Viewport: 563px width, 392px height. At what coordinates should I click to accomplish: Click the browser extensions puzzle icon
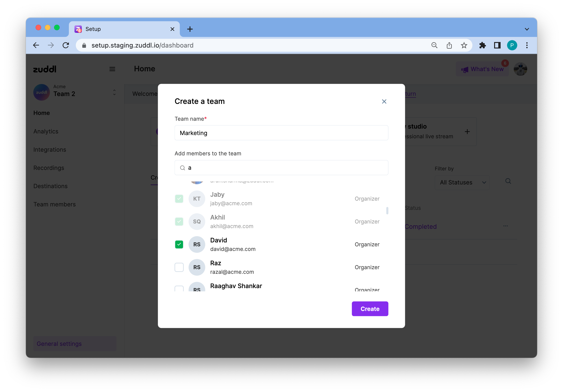pos(482,45)
